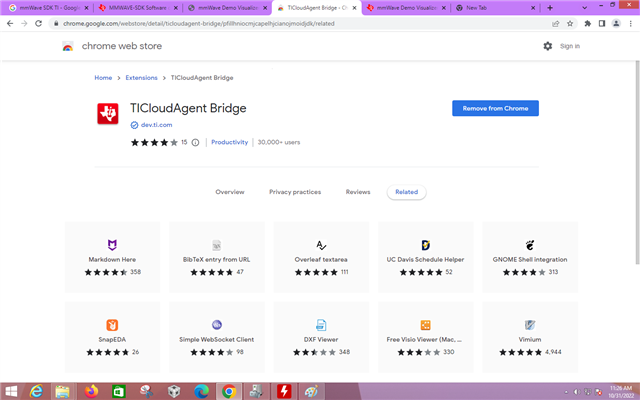The image size is (640, 400).
Task: Switch to the MMWAVE-SDK Software tab
Action: pos(138,8)
